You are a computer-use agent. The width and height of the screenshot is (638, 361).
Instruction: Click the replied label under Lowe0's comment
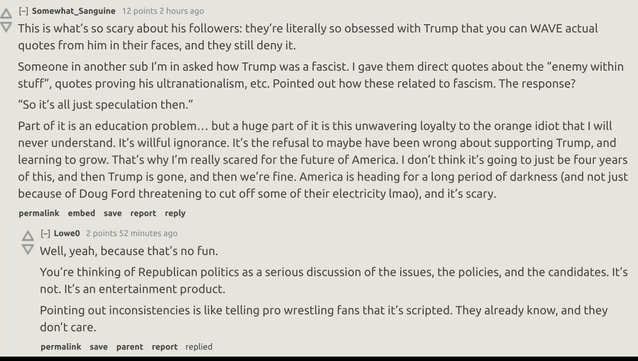coord(199,347)
